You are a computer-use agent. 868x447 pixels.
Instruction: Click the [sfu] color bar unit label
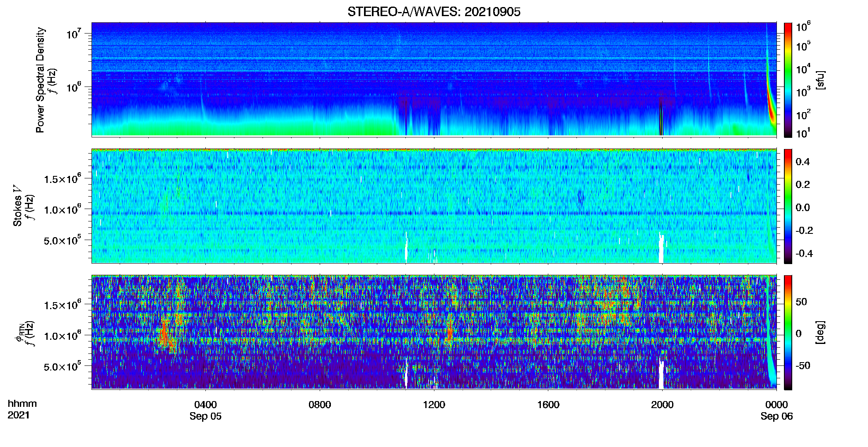coord(820,80)
